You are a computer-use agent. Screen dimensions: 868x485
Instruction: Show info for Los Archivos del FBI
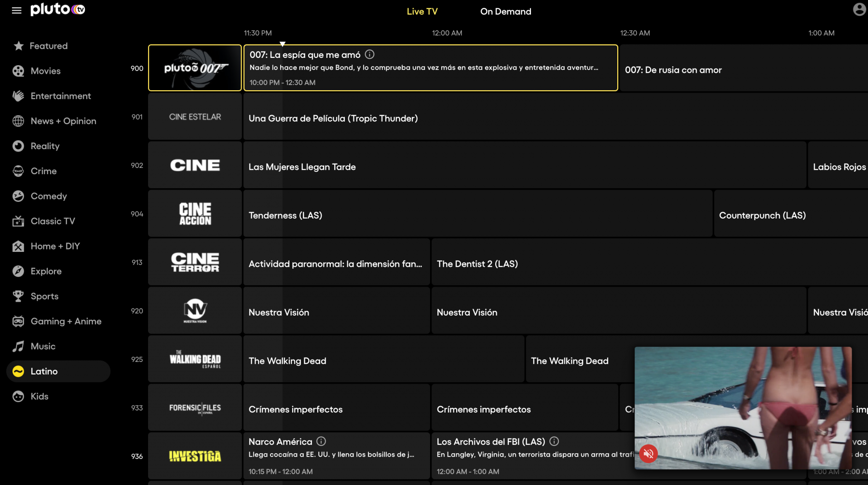point(554,441)
